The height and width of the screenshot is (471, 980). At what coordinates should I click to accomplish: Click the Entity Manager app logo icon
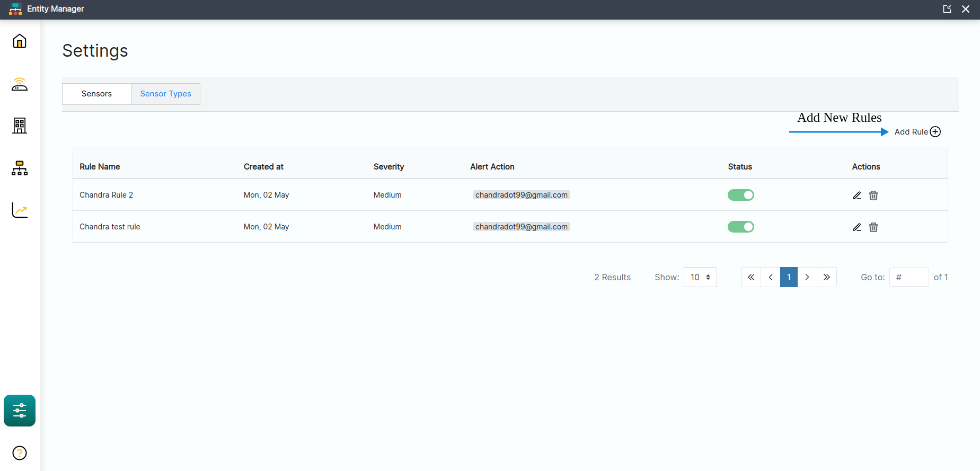tap(15, 9)
